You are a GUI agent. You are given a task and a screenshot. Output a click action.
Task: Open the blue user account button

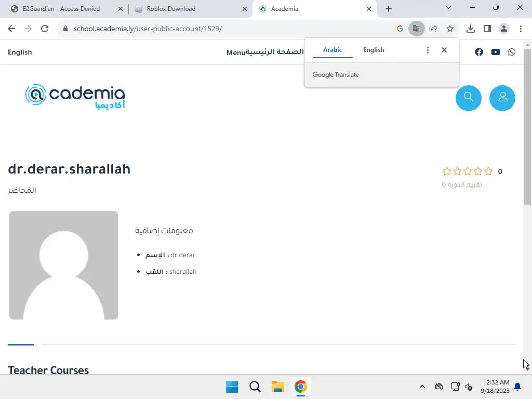pos(502,98)
